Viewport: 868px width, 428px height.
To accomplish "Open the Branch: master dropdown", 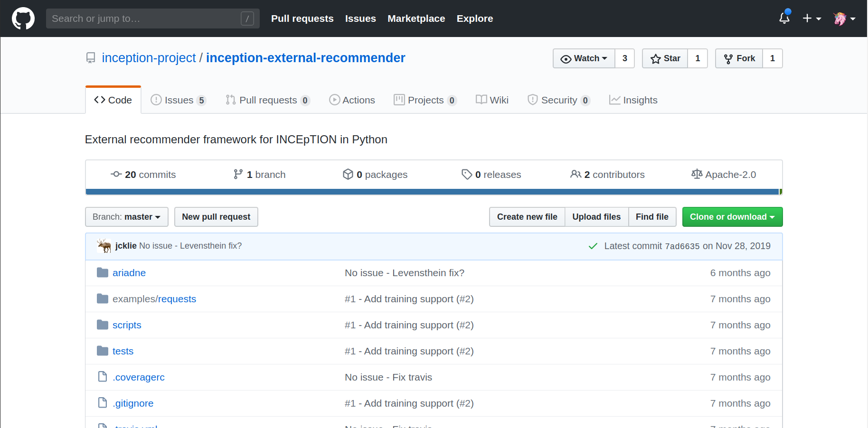I will point(127,217).
